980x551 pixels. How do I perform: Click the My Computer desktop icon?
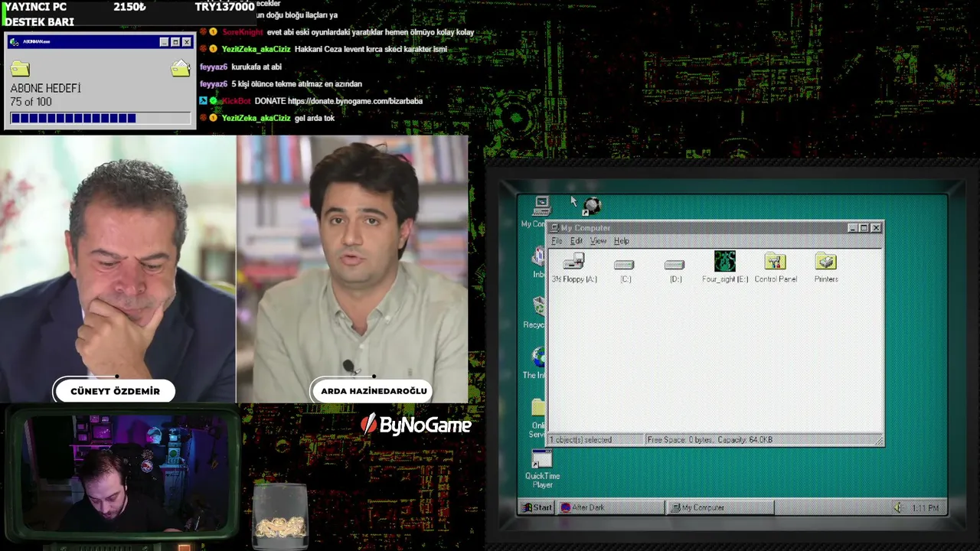click(541, 206)
